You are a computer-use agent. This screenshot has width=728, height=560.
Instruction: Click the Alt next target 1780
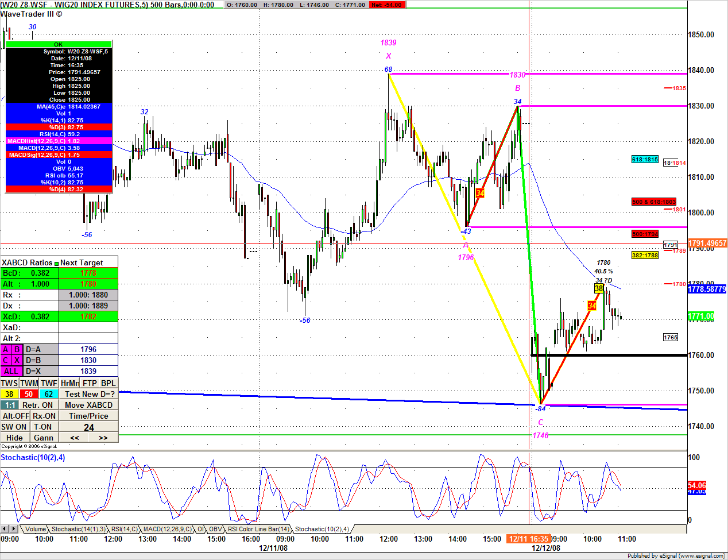88,284
